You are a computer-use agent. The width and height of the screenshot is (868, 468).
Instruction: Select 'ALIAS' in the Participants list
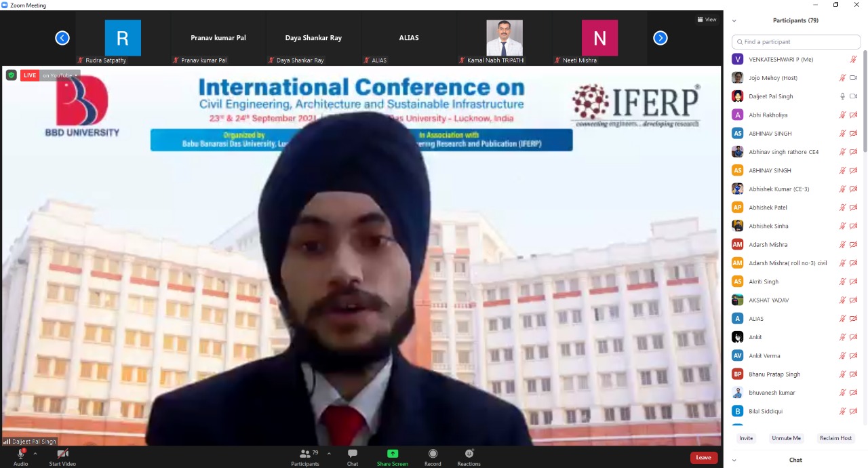(795, 319)
